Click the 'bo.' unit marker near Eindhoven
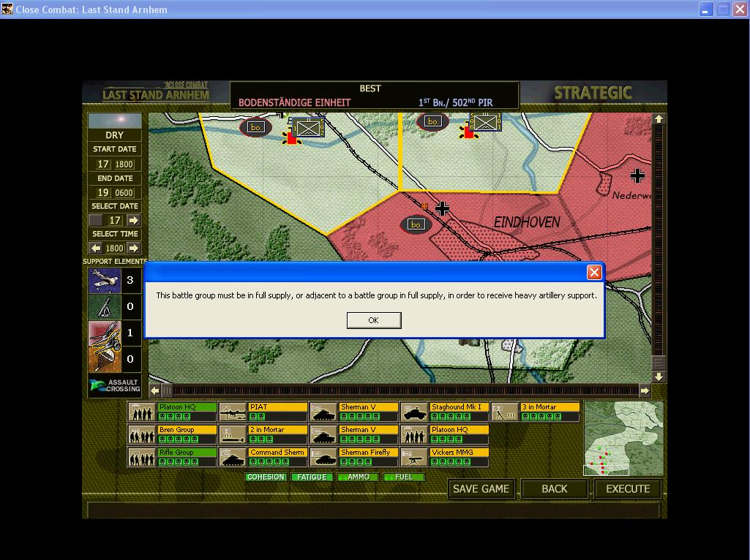 (416, 224)
